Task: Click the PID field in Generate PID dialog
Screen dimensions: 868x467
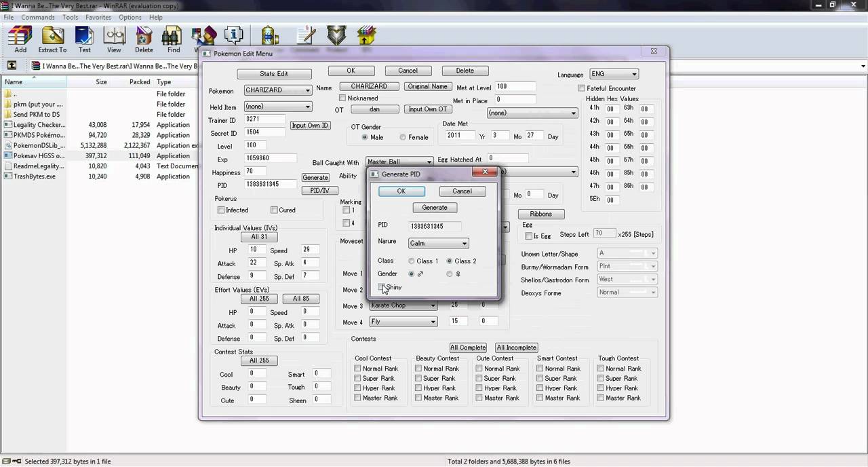Action: 435,226
